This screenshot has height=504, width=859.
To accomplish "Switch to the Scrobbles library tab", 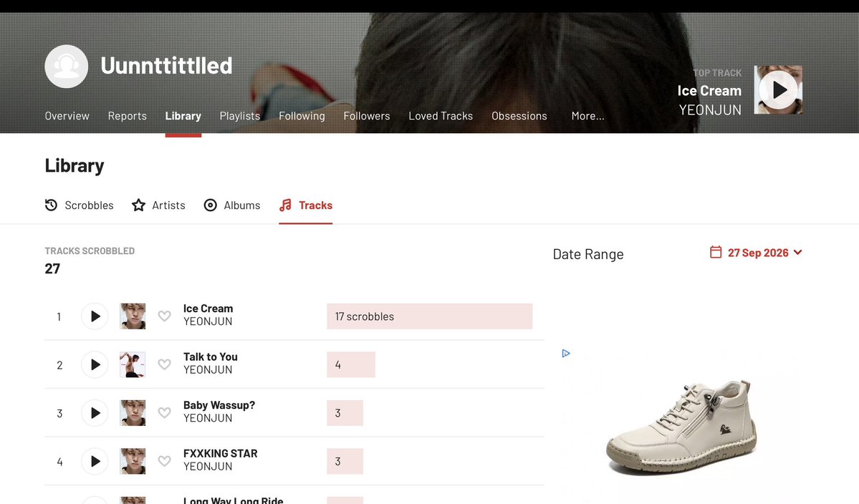I will tap(80, 205).
